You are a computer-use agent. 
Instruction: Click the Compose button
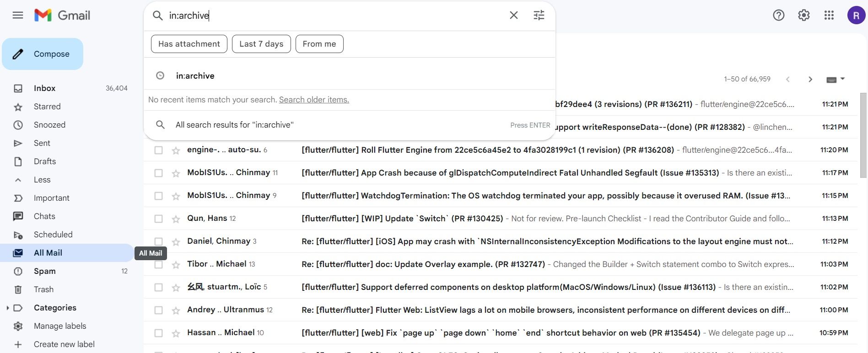click(43, 54)
